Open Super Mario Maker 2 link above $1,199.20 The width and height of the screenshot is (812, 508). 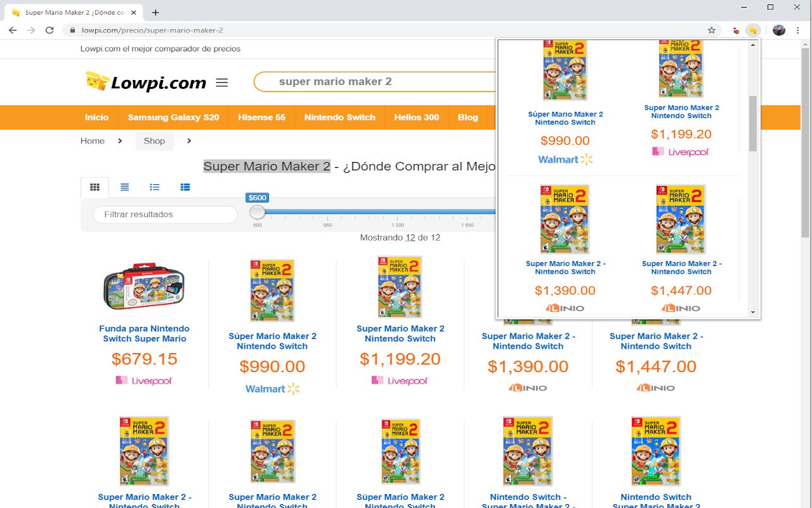tap(400, 333)
